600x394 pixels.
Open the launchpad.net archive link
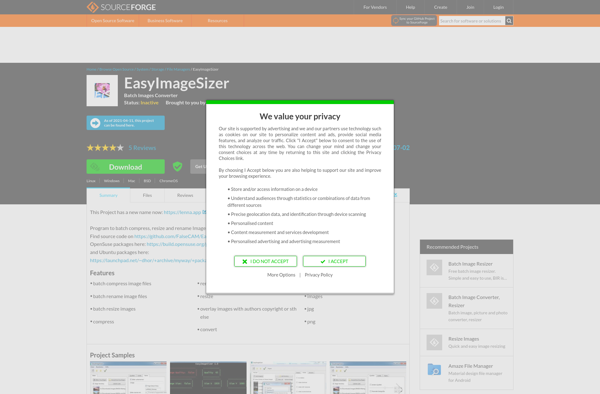(x=148, y=260)
